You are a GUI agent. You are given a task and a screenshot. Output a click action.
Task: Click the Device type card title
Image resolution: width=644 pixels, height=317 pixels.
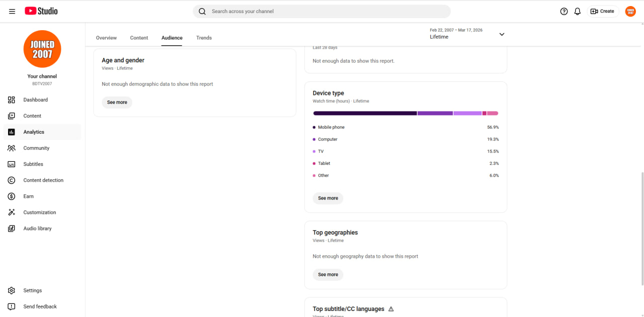[x=329, y=93]
